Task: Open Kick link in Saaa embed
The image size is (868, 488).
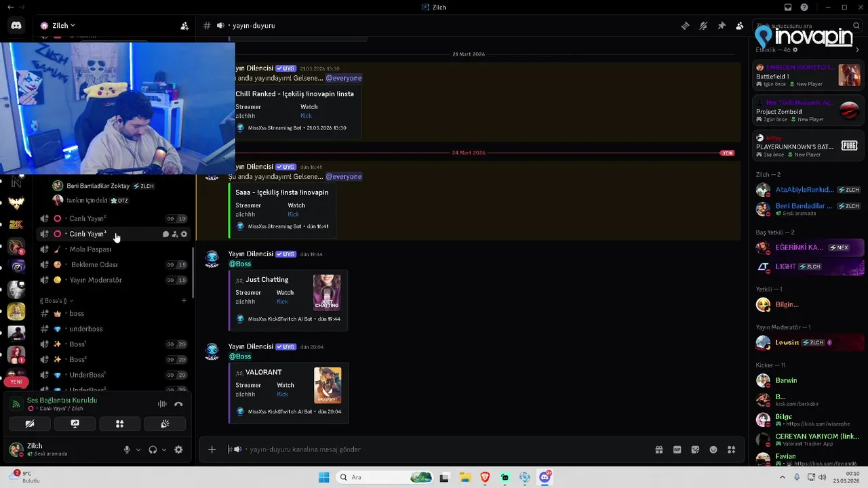Action: pyautogui.click(x=293, y=214)
